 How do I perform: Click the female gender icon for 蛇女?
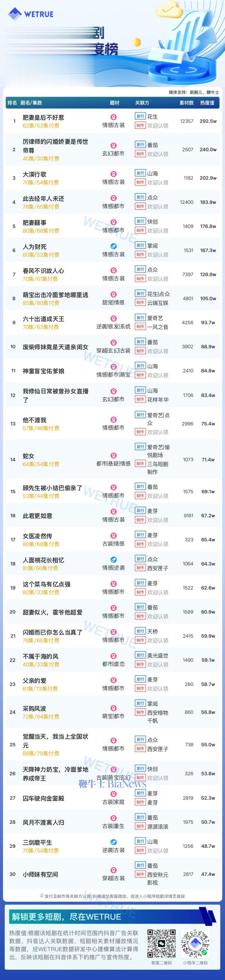pyautogui.click(x=113, y=455)
